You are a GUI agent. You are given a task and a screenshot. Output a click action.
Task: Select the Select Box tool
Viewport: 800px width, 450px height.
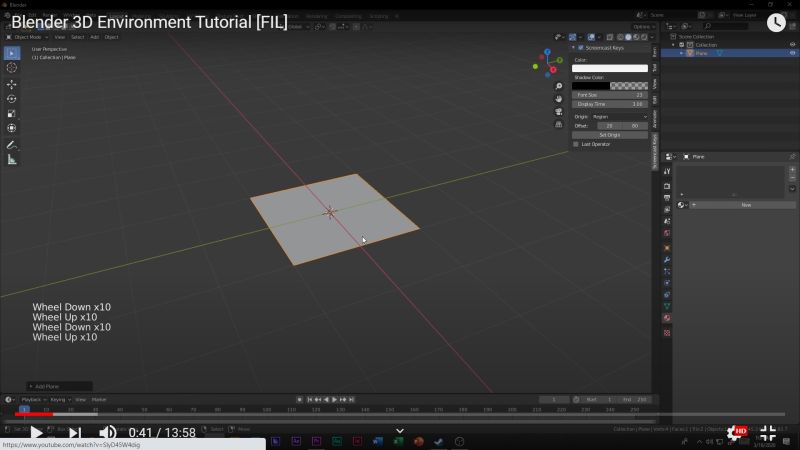(12, 53)
